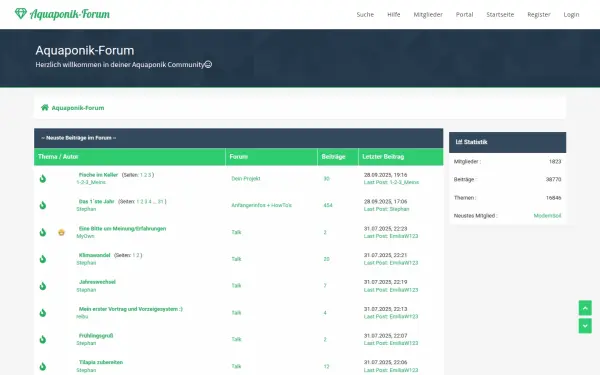
Task: Open Last Post: 1-2-3_Meins link
Action: pyautogui.click(x=391, y=183)
